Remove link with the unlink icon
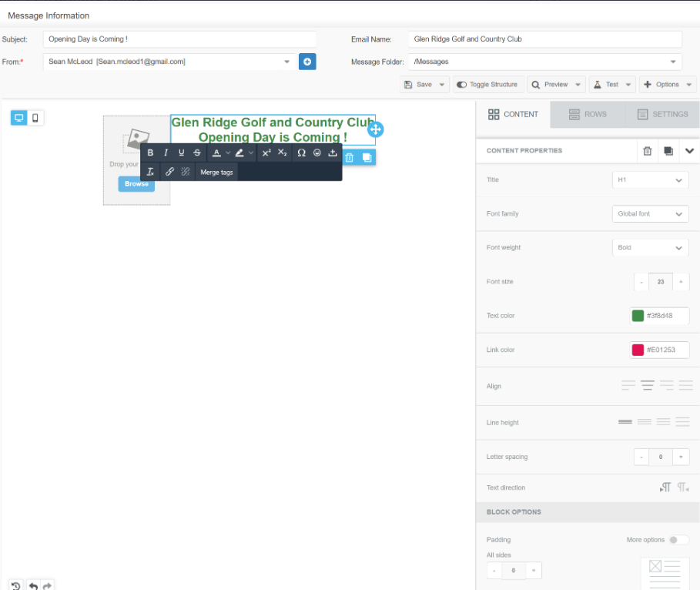This screenshot has width=700, height=590. point(186,172)
